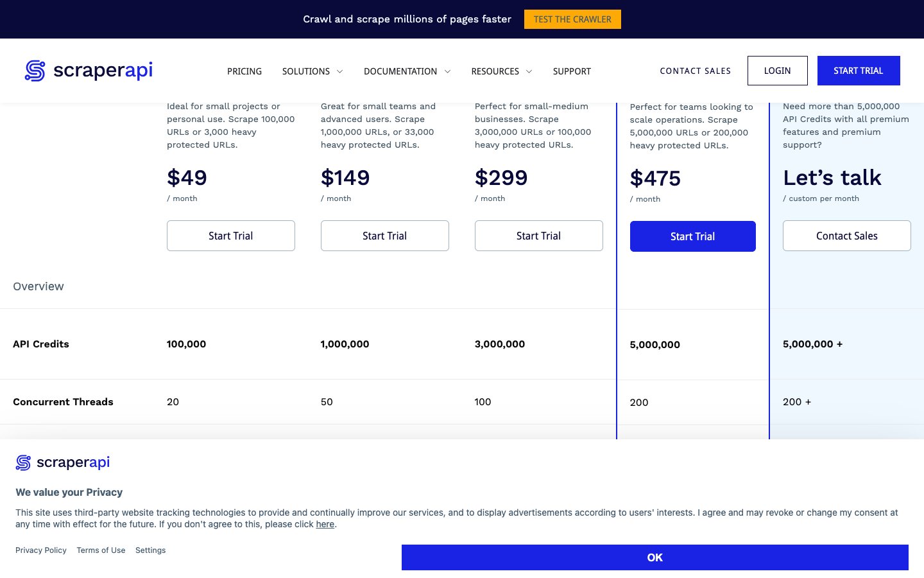
Task: Click the Start Trial button in the header
Action: (x=858, y=71)
